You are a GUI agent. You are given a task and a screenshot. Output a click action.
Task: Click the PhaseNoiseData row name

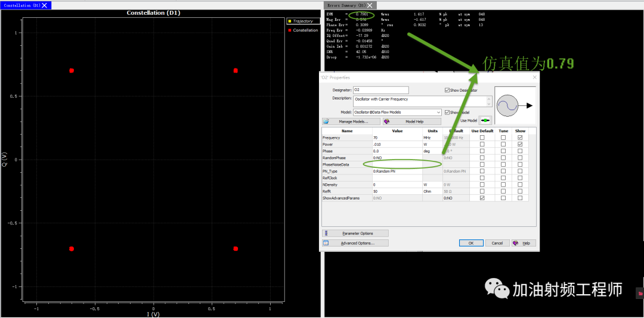pyautogui.click(x=336, y=164)
